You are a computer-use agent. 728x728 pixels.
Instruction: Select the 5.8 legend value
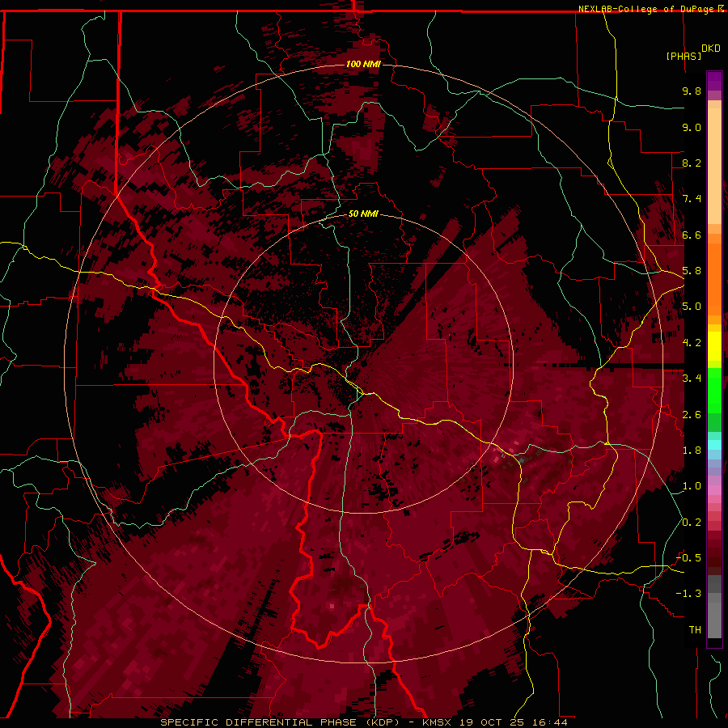coord(692,271)
